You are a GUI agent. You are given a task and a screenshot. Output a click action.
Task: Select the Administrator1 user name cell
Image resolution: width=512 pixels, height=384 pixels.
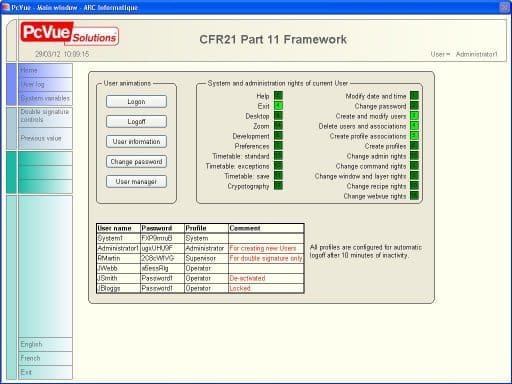click(118, 248)
